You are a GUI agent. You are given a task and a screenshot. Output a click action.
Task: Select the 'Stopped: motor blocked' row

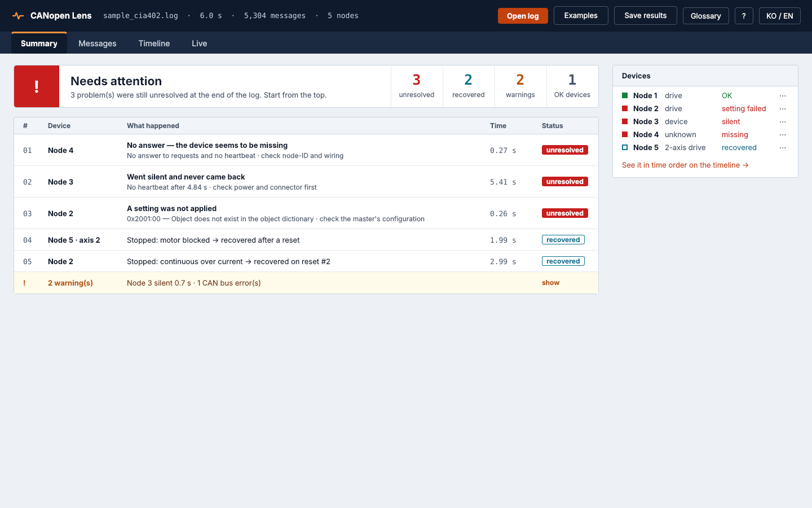[x=306, y=240]
